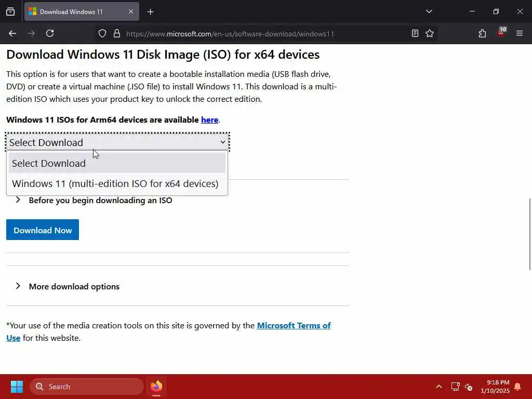Viewport: 532px width, 399px height.
Task: Choose Windows 11 multi-edition ISO for x64 option
Action: click(x=117, y=183)
